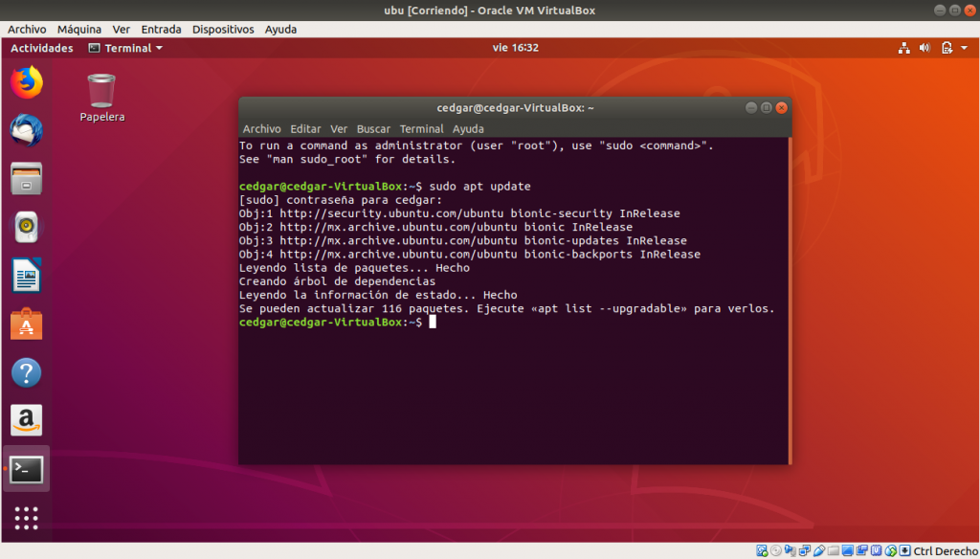Open the Dispositivos menu in VirtualBox
980x559 pixels.
point(222,29)
